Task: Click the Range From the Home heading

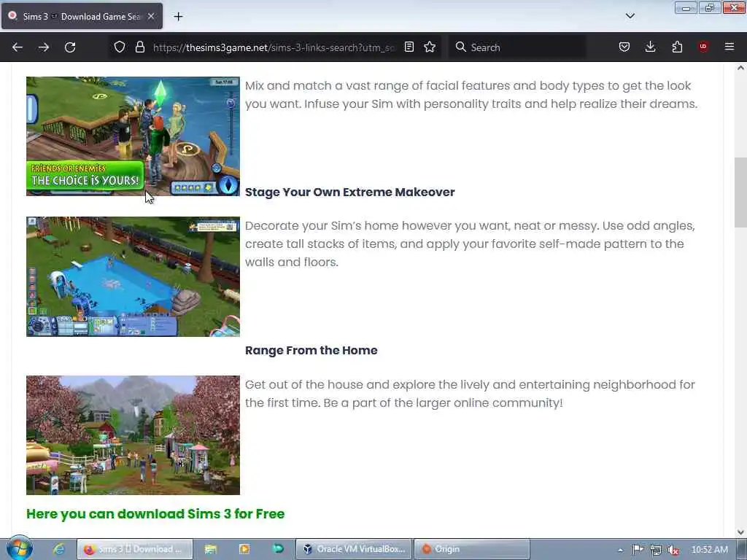Action: pos(311,351)
